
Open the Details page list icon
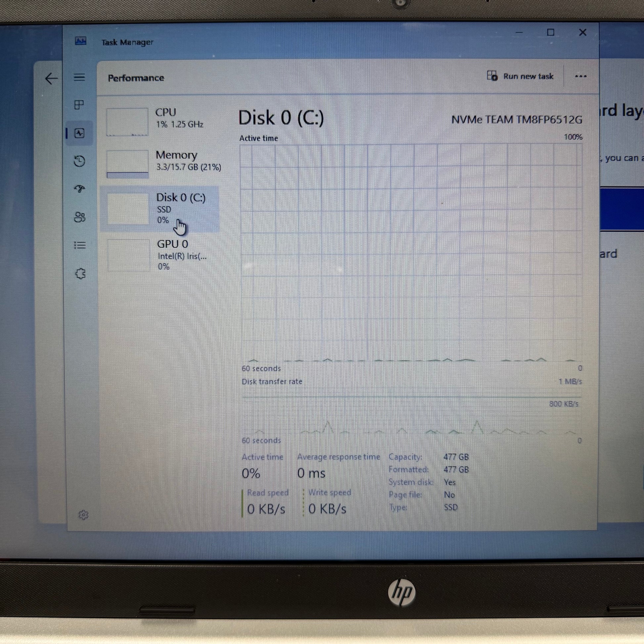(x=79, y=245)
